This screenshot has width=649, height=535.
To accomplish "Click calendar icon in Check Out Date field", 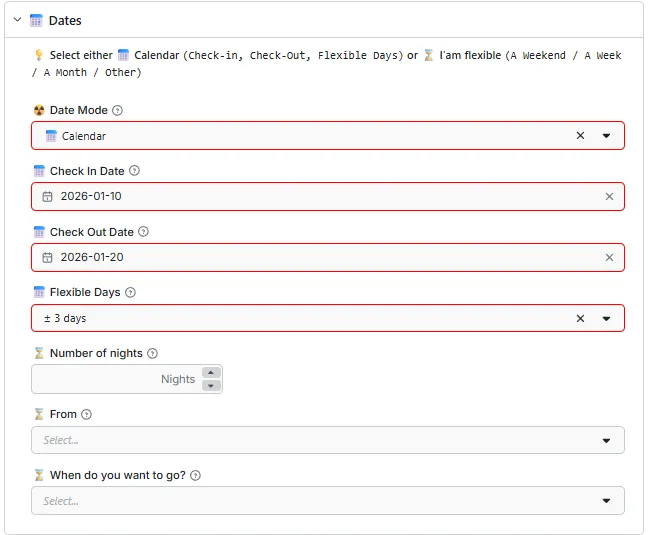I will coord(47,258).
